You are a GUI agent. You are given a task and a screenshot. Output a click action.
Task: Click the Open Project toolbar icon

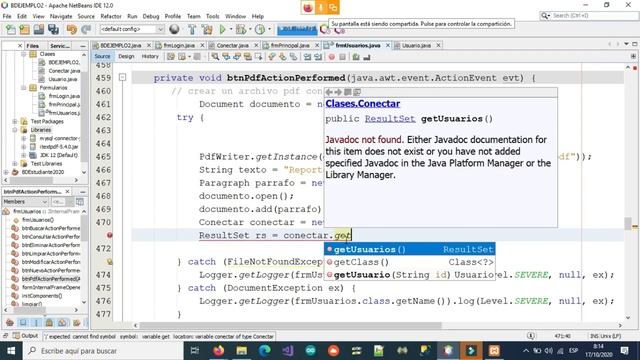tap(39, 29)
